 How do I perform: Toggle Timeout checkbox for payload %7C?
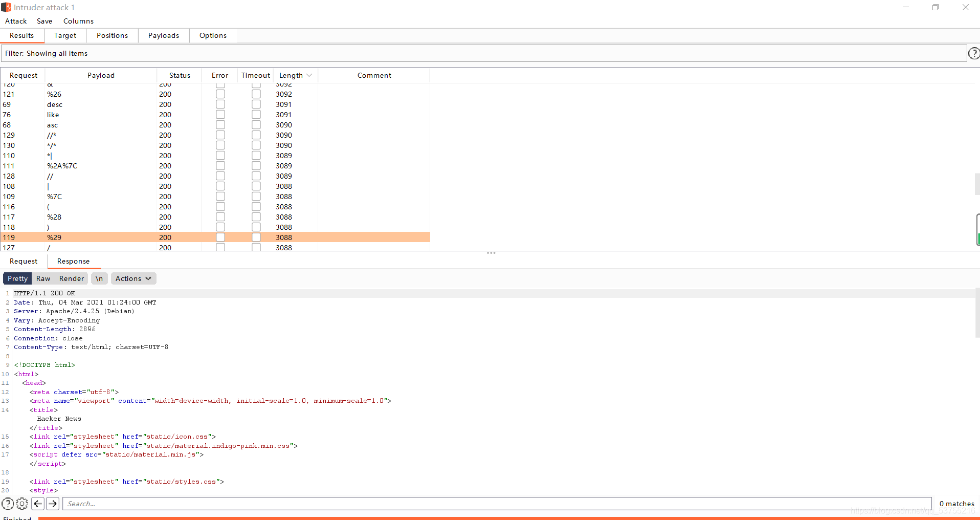click(256, 197)
